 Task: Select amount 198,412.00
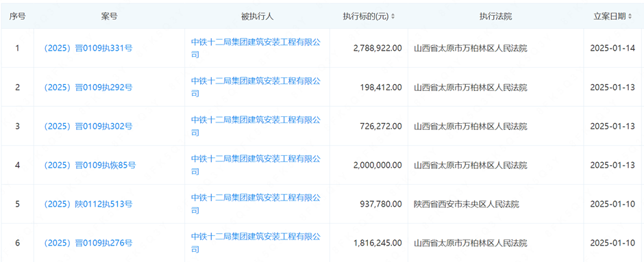[x=380, y=88]
